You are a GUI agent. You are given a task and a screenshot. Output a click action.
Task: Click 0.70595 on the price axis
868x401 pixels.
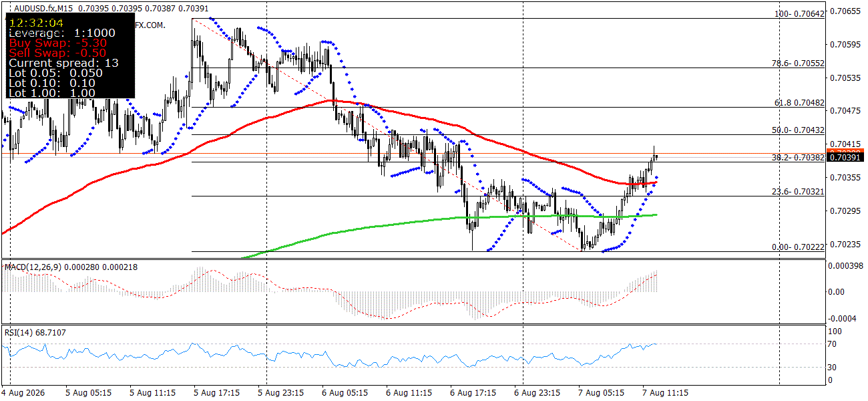(845, 45)
